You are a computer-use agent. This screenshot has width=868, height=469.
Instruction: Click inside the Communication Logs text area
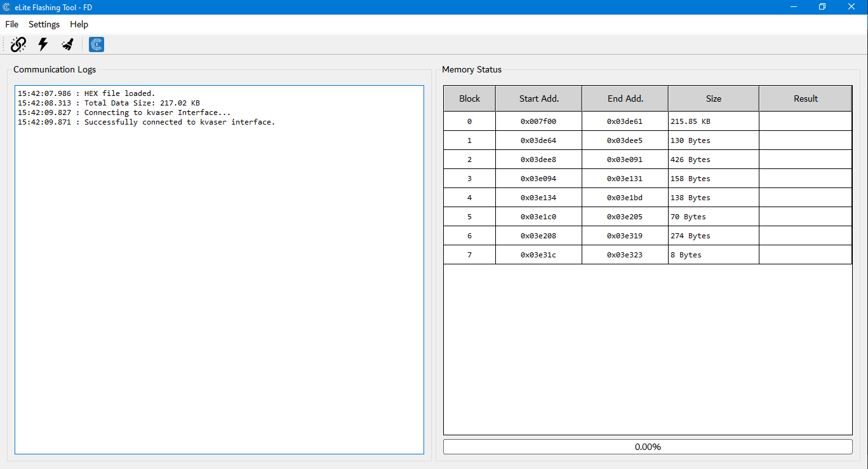click(219, 286)
